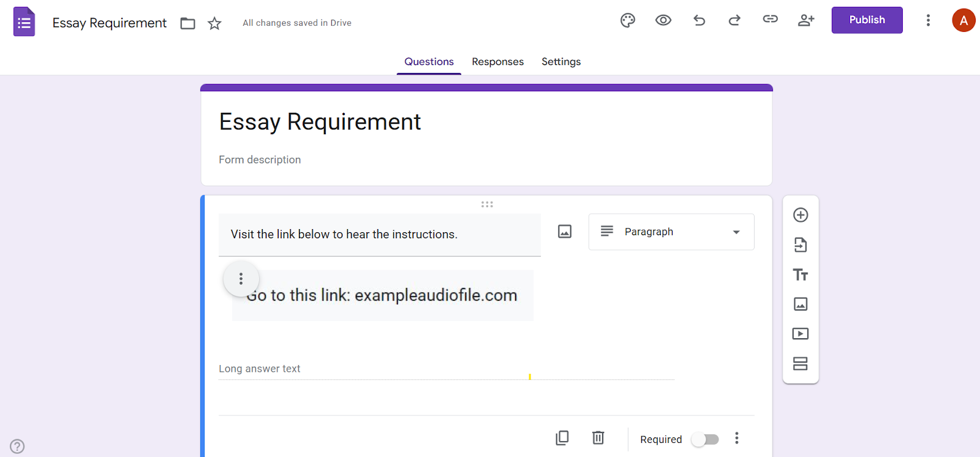This screenshot has height=457, width=980.
Task: Switch to the Settings tab
Action: [x=561, y=62]
